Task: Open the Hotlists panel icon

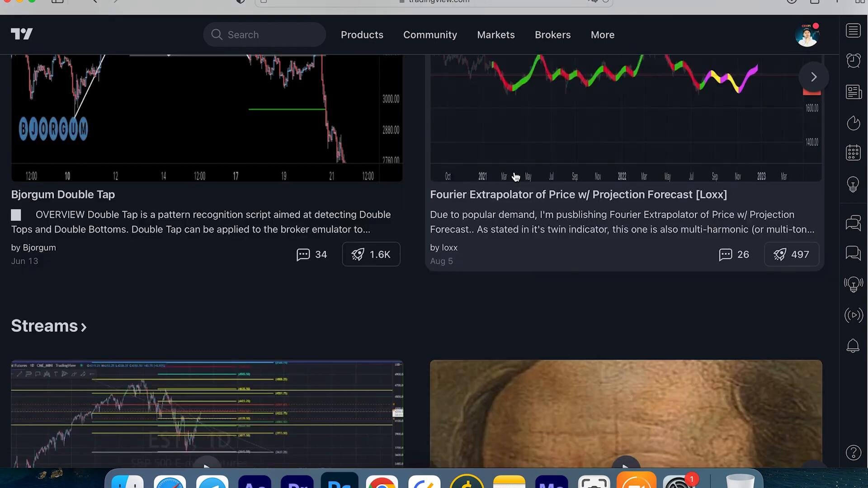Action: coord(853,123)
